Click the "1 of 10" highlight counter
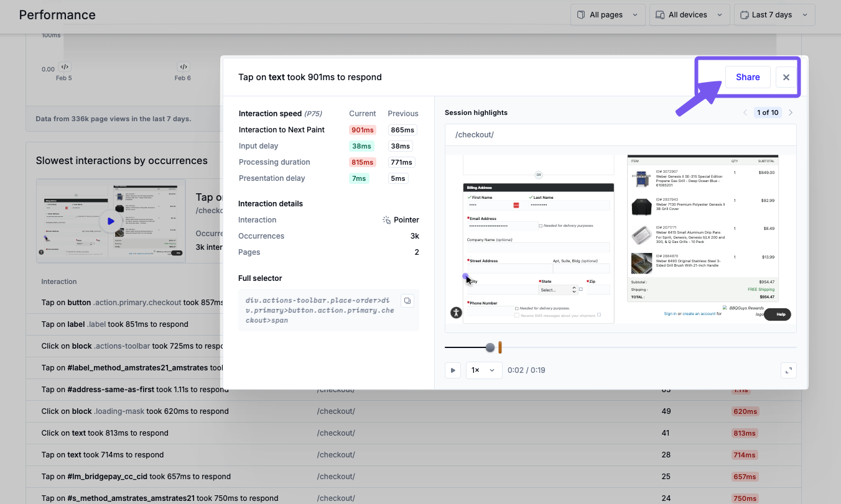 click(x=767, y=112)
